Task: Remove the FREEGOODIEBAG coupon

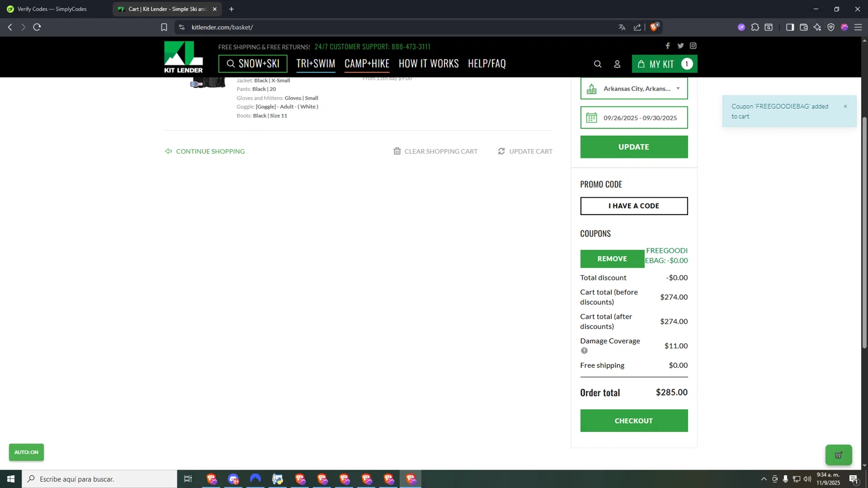Action: pyautogui.click(x=612, y=258)
